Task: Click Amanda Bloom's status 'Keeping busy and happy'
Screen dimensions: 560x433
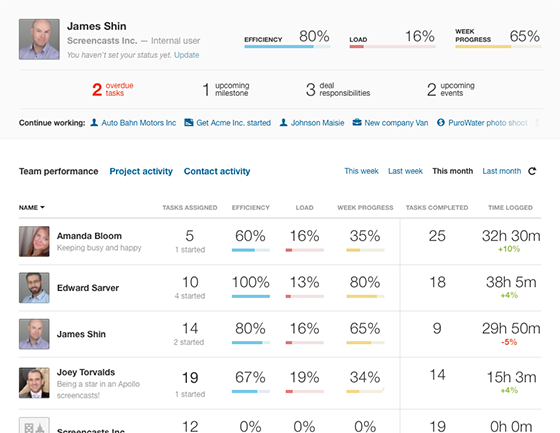Action: click(x=99, y=248)
